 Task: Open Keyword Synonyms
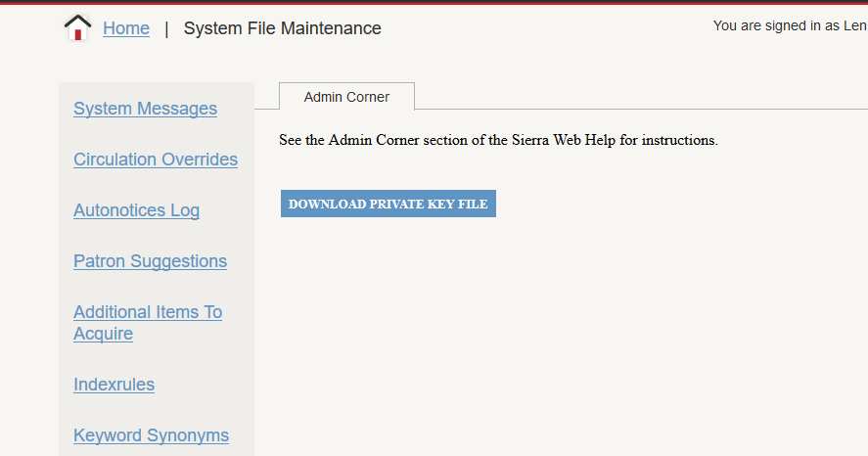[x=151, y=435]
